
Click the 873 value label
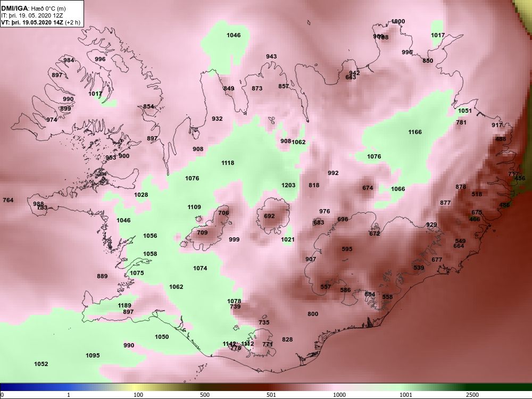pyautogui.click(x=257, y=88)
